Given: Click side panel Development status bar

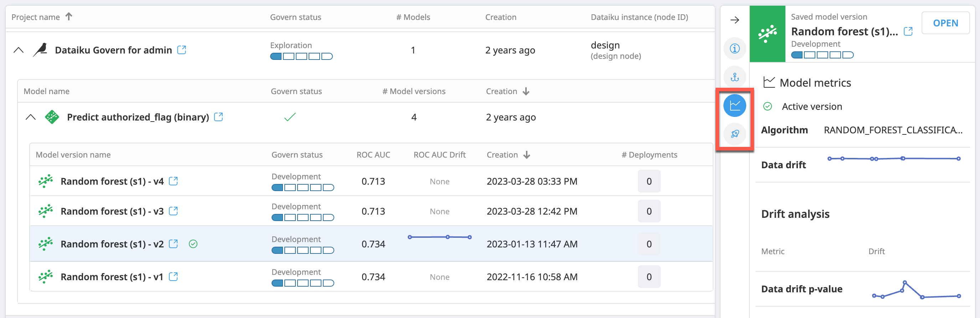Looking at the screenshot, I should click(x=822, y=55).
